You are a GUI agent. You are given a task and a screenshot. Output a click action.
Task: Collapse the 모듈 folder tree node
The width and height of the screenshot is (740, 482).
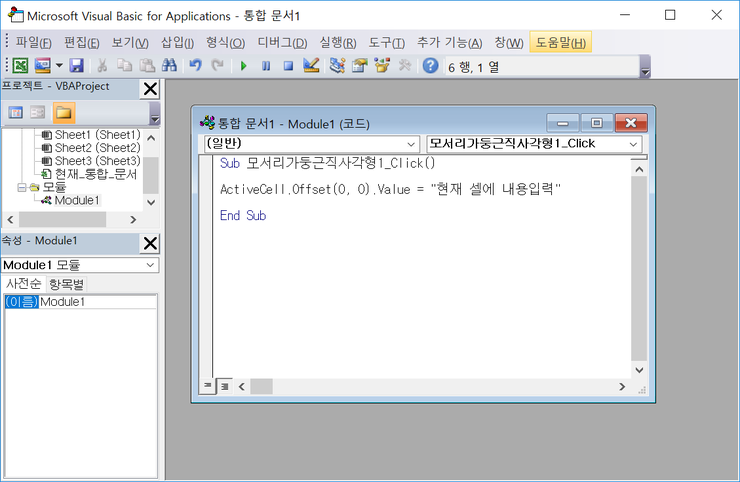[x=22, y=187]
